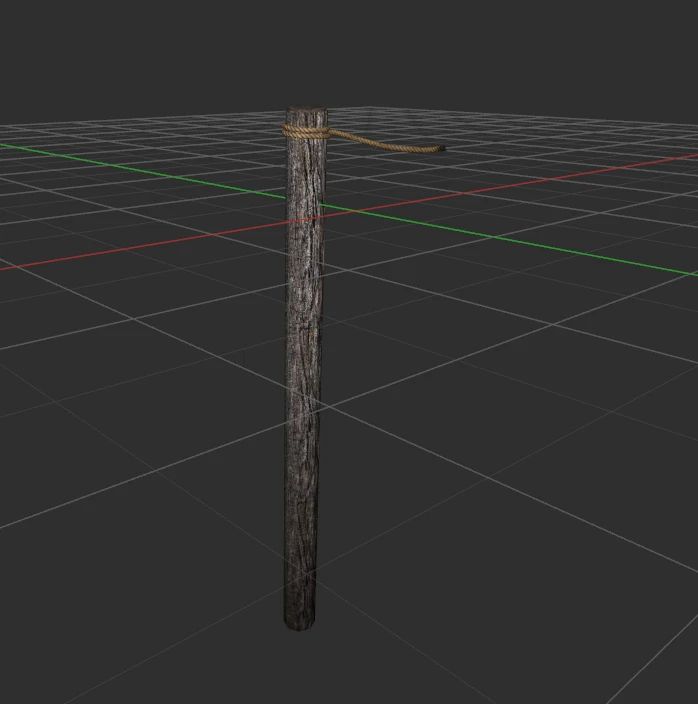
Task: Click the far end of the green axis at left edge
Action: click(x=6, y=145)
